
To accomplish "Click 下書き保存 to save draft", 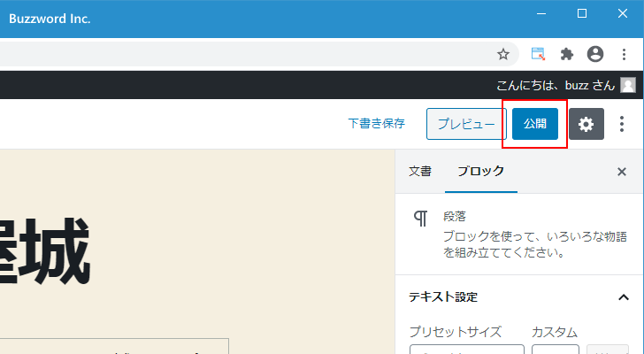I will click(377, 124).
